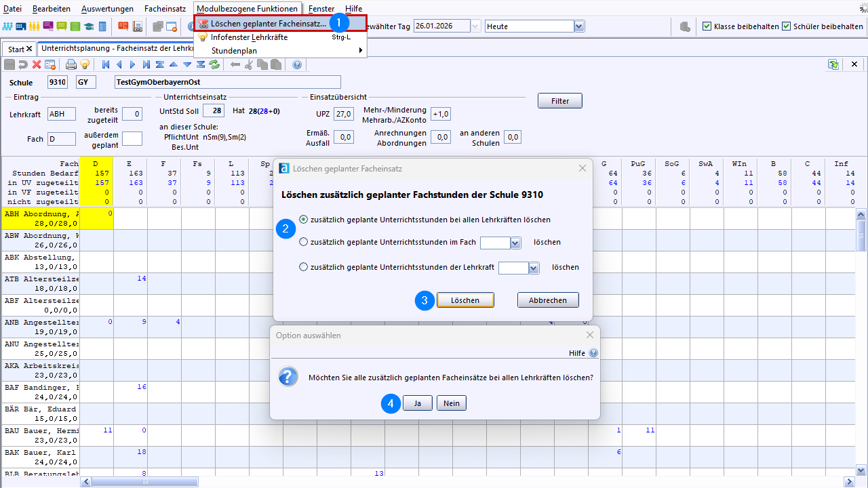Image resolution: width=868 pixels, height=488 pixels.
Task: Toggle the Klasse beibehalten checkbox
Action: pyautogui.click(x=707, y=26)
